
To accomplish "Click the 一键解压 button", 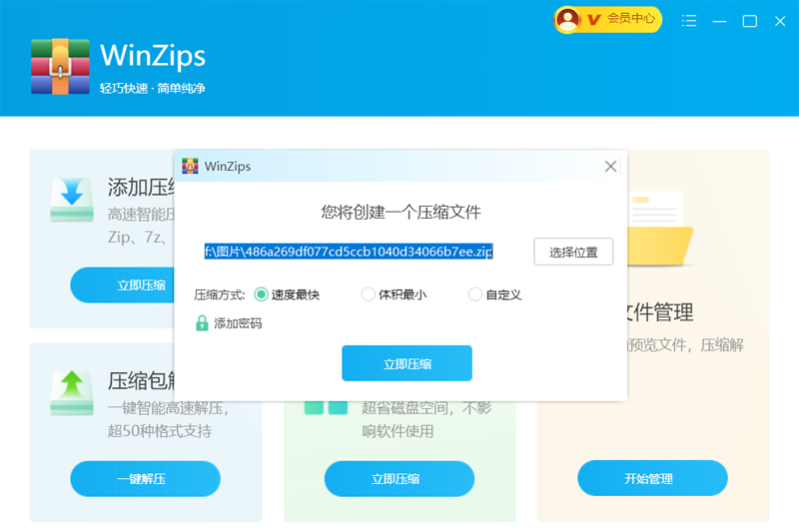I will [x=145, y=478].
